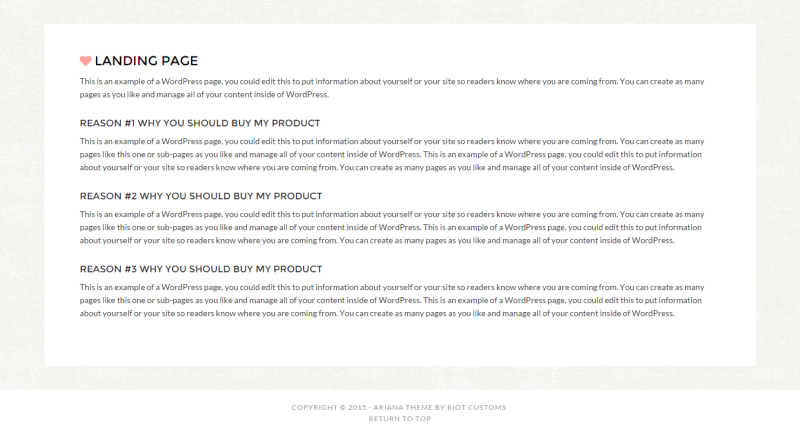This screenshot has width=800, height=436.
Task: Click '#1' in the first reason heading
Action: tap(130, 123)
